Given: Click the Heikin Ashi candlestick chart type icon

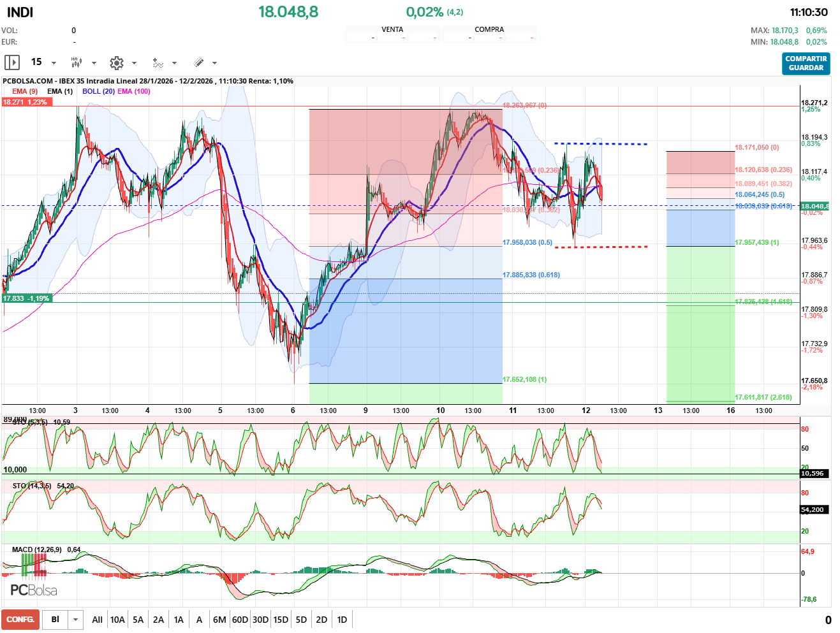Looking at the screenshot, I should click(x=77, y=62).
